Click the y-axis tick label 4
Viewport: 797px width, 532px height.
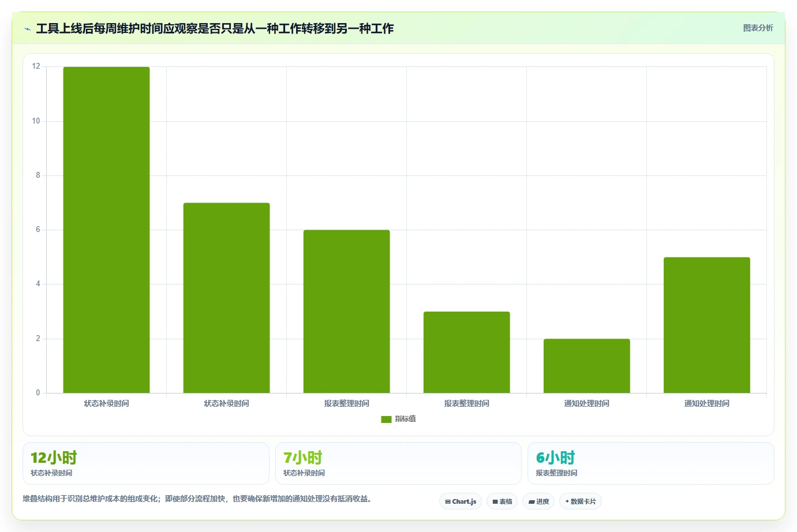[38, 284]
